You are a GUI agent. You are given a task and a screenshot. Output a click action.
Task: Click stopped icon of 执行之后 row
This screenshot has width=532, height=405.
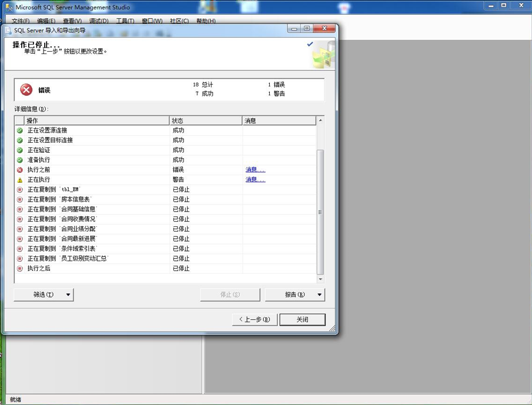tap(19, 268)
